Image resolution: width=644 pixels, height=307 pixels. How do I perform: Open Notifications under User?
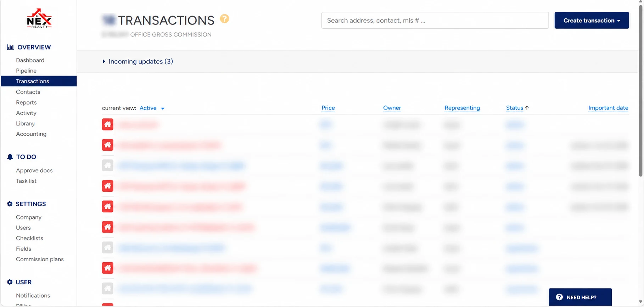[33, 296]
